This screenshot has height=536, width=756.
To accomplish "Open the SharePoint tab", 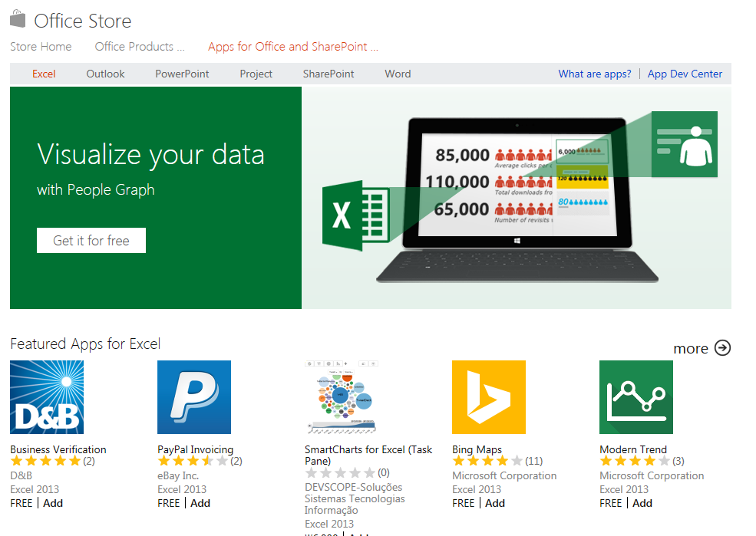I will tap(328, 74).
